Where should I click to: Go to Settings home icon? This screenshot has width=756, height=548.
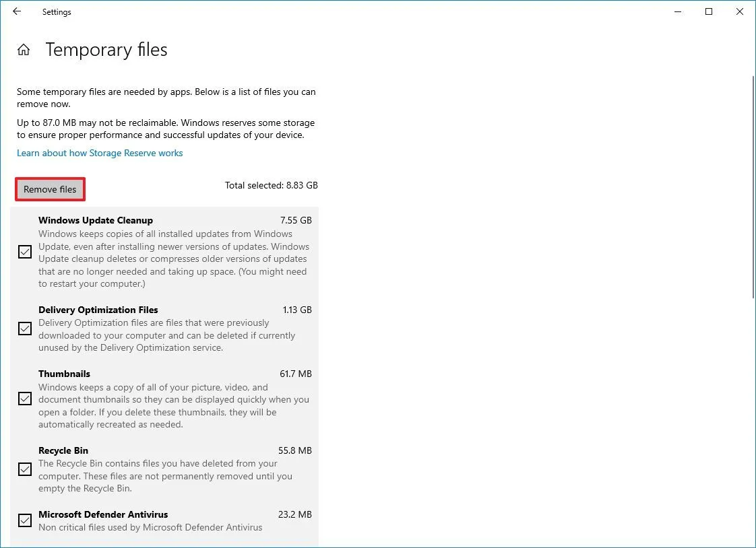24,50
